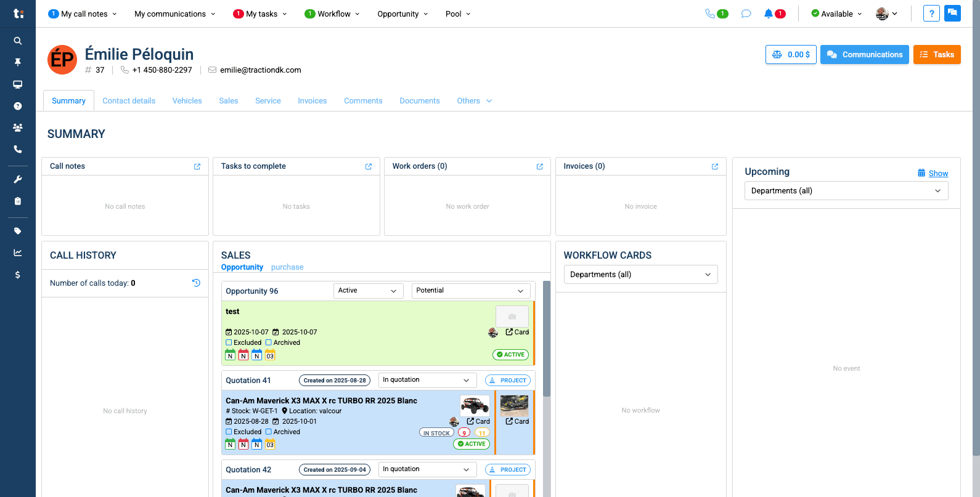Image resolution: width=980 pixels, height=497 pixels.
Task: Open the contacts group sidebar icon
Action: click(x=18, y=127)
